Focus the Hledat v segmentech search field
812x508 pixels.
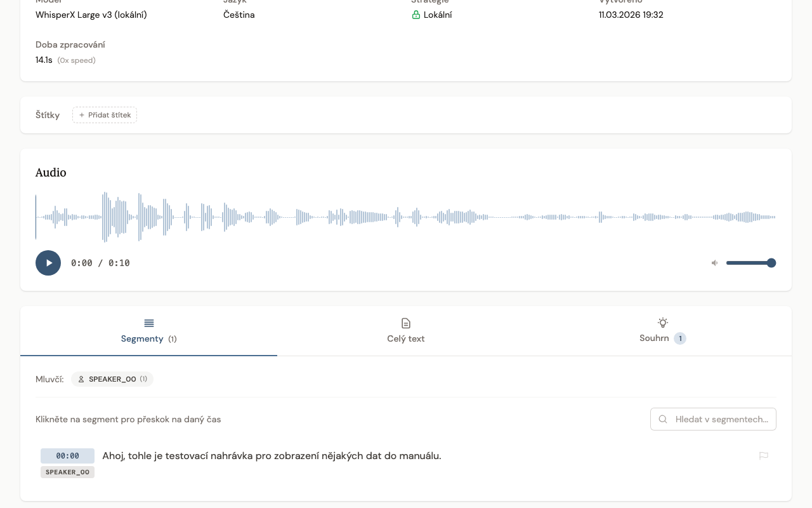[721, 419]
